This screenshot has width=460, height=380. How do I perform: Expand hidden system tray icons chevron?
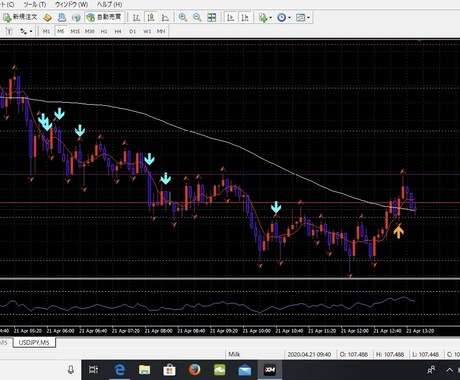point(449,370)
